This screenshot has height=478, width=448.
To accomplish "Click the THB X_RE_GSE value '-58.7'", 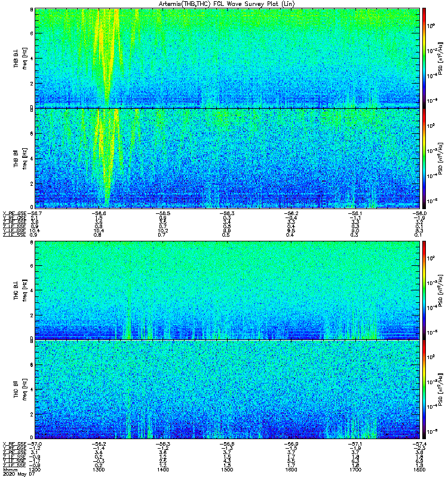I will (35, 213).
